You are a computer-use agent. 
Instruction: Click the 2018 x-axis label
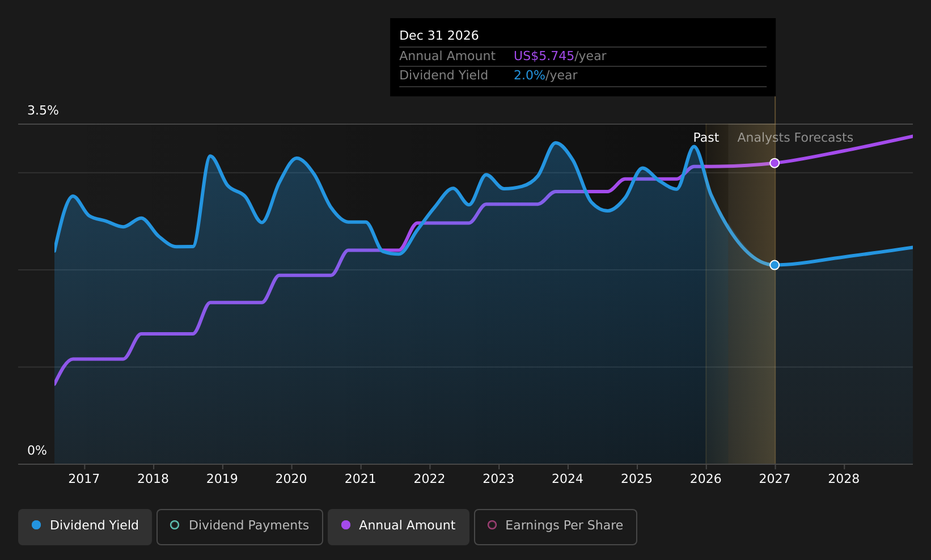click(x=153, y=479)
